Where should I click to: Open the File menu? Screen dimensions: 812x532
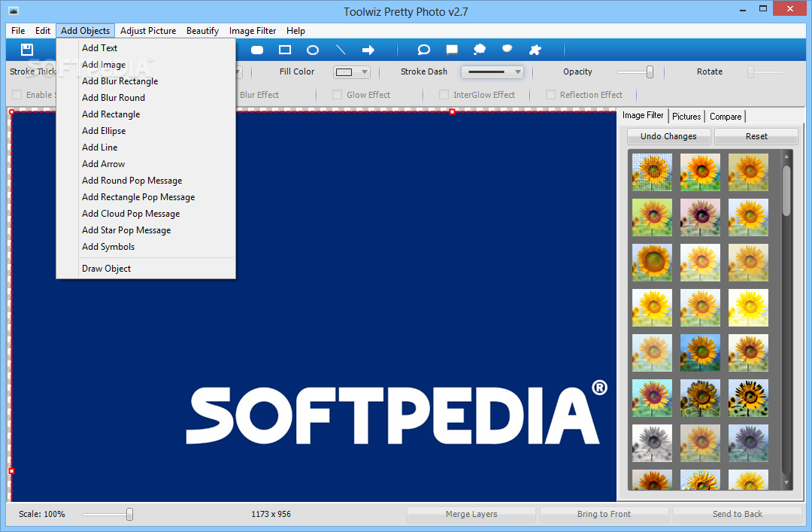(18, 31)
